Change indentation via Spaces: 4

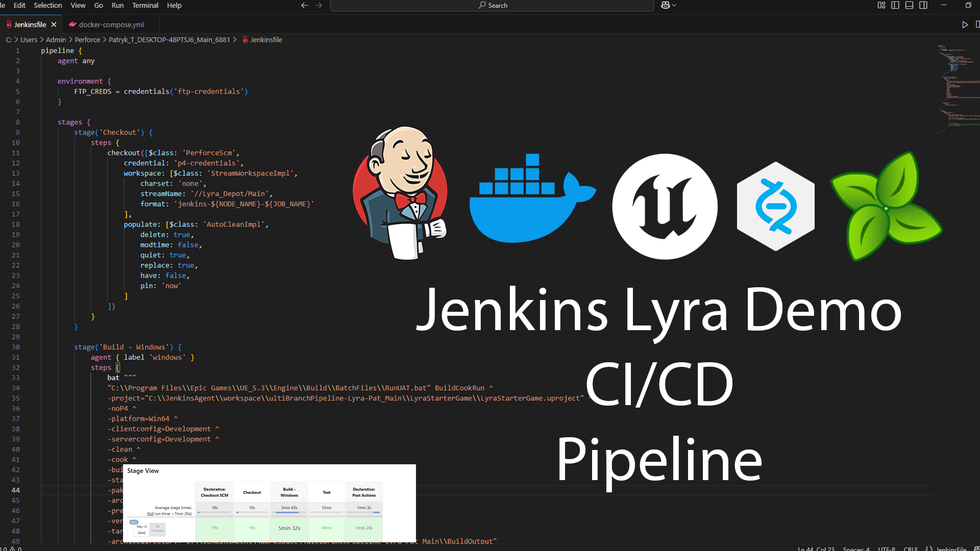point(856,549)
